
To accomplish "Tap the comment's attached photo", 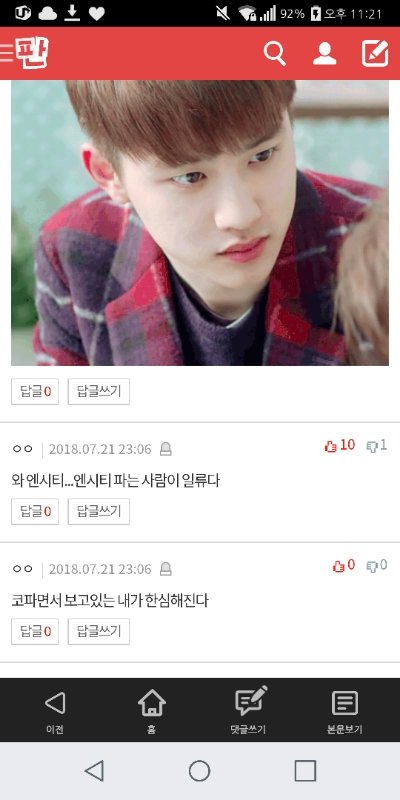I will (200, 223).
